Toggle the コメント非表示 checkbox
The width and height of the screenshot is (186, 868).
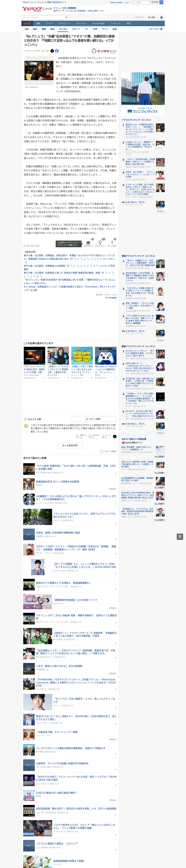pos(102,452)
